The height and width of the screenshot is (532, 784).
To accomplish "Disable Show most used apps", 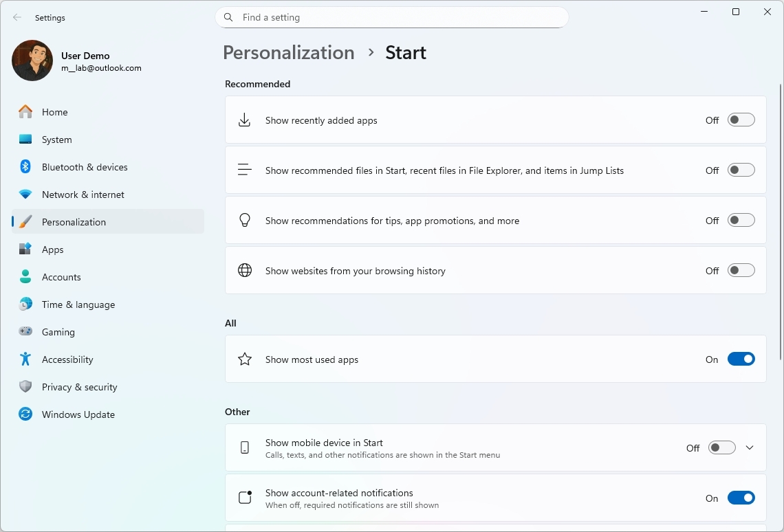I will (x=741, y=359).
